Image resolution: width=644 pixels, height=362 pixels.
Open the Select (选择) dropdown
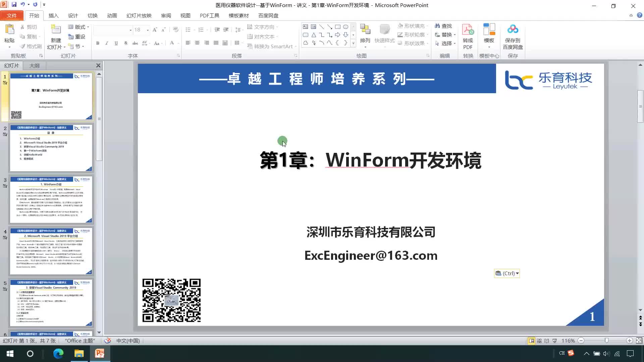pyautogui.click(x=445, y=43)
